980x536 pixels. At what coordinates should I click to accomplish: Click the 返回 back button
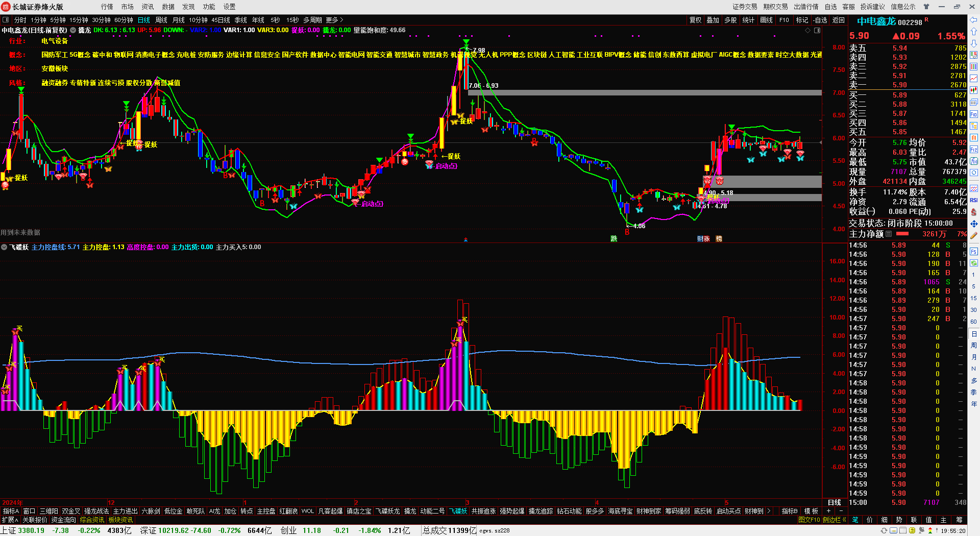[838, 20]
